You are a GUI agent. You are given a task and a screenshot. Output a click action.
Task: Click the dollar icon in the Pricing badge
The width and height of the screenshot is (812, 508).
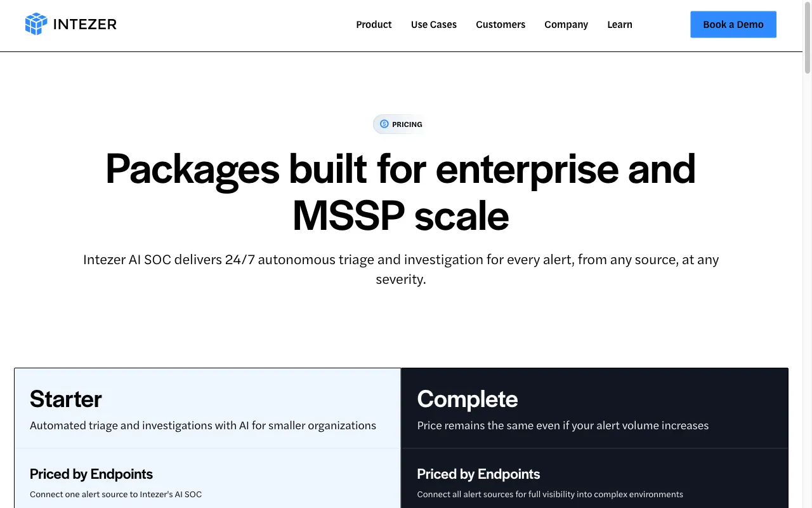(384, 124)
